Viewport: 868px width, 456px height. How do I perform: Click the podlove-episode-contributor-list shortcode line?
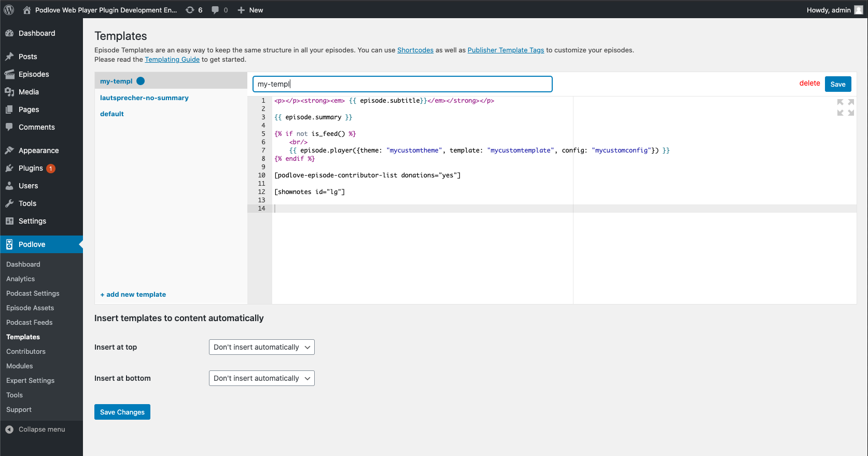pyautogui.click(x=367, y=175)
